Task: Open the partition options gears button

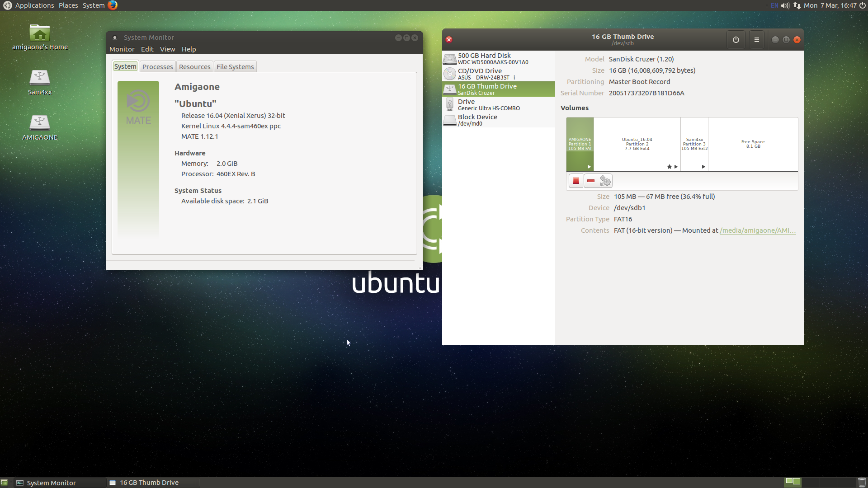Action: (x=605, y=181)
